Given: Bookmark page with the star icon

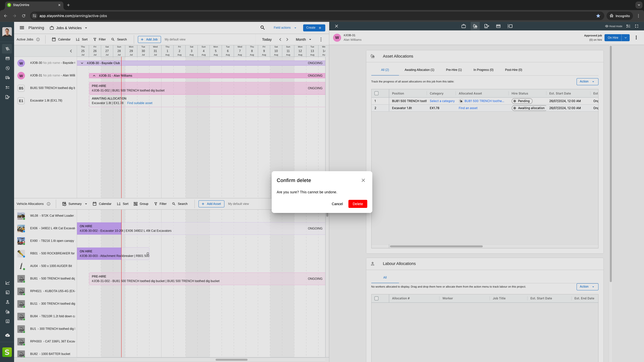Looking at the screenshot, I should 598,16.
